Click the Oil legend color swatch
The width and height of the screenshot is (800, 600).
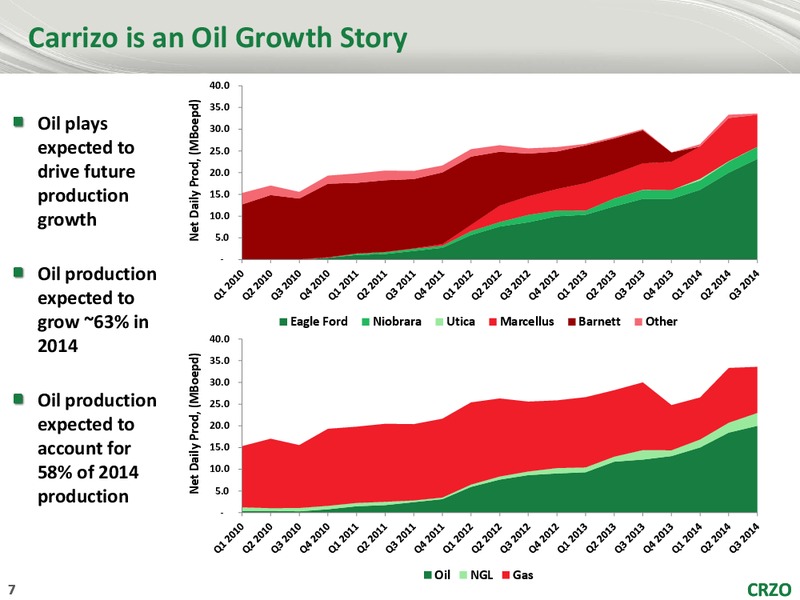click(428, 576)
